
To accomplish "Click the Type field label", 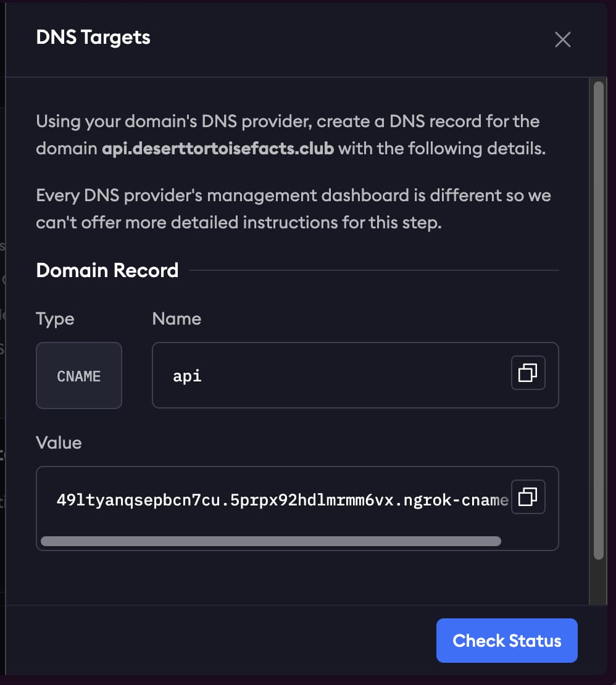I will [55, 319].
